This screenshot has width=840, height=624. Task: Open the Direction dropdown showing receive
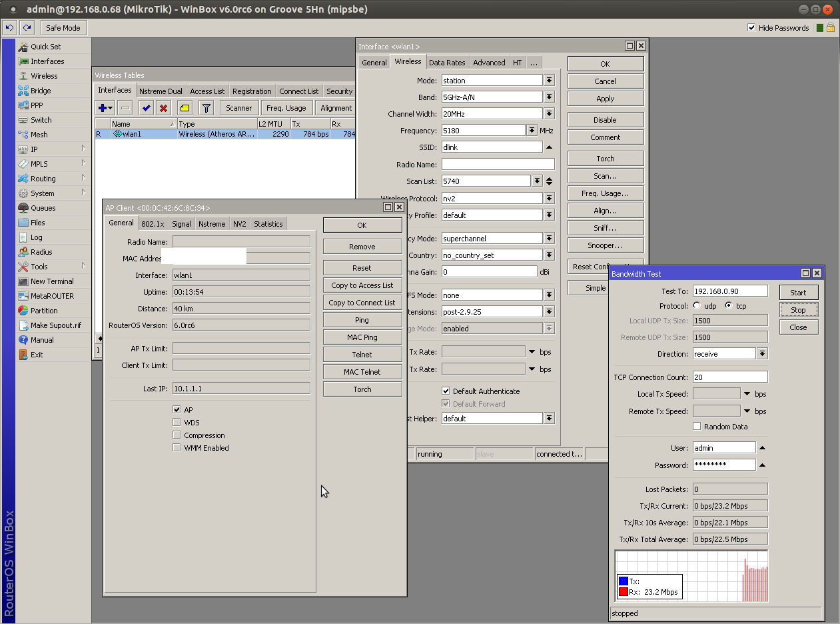click(763, 354)
